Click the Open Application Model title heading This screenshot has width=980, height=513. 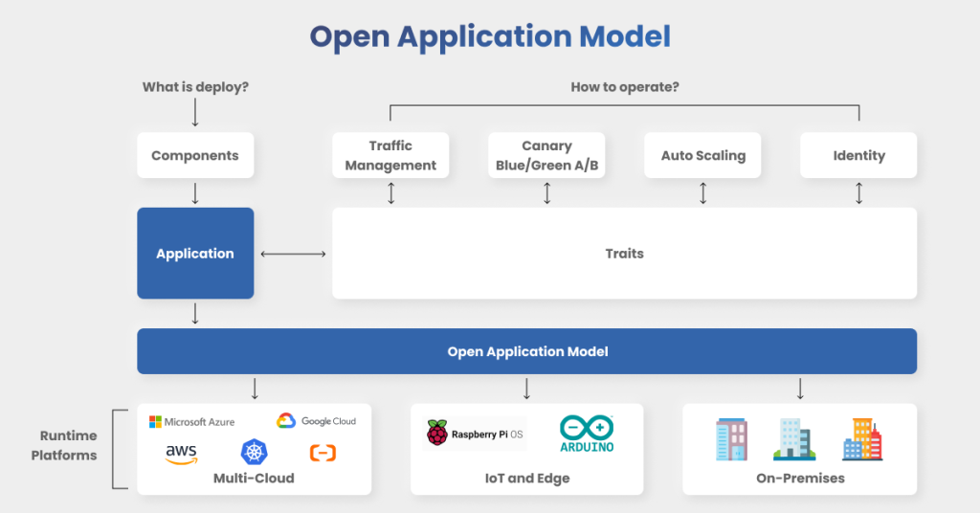point(490,36)
